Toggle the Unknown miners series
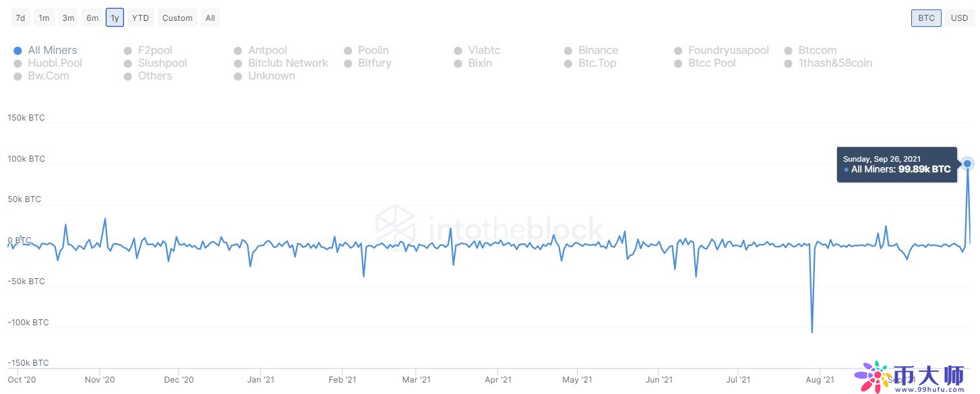The image size is (980, 394). [271, 76]
